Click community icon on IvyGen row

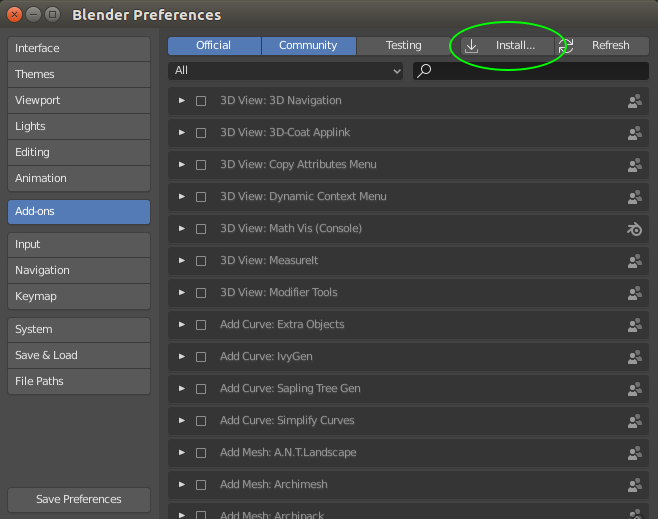(x=634, y=357)
